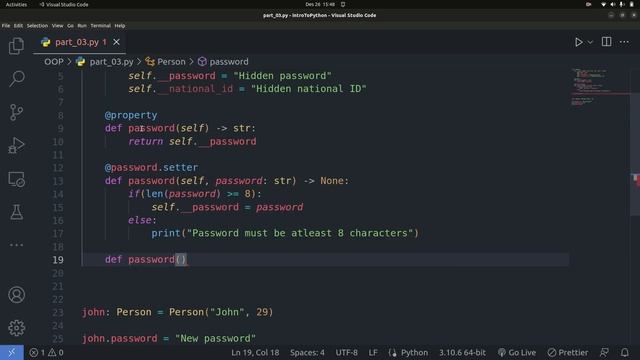Open the network indicator in top bar

click(x=603, y=4)
